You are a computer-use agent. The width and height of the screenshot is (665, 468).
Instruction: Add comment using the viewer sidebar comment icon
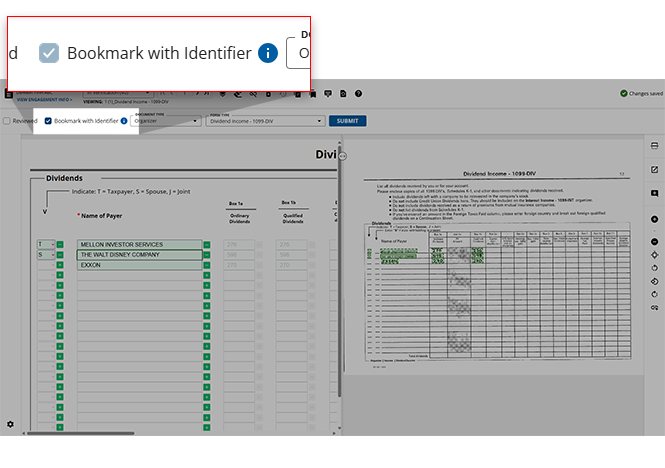[654, 193]
